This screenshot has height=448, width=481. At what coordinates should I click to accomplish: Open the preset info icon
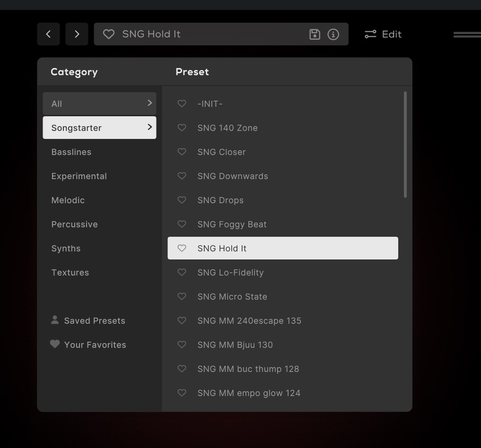click(333, 34)
